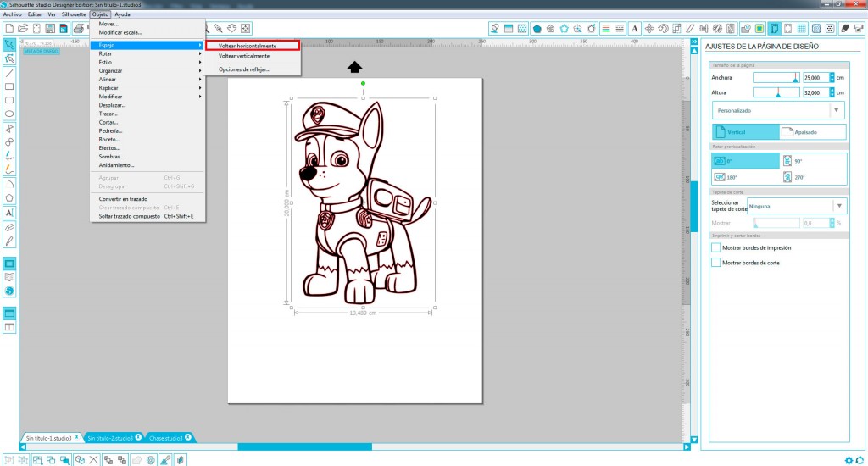Open preferences gear icon at bottom right
This screenshot has width=868, height=466.
849,460
